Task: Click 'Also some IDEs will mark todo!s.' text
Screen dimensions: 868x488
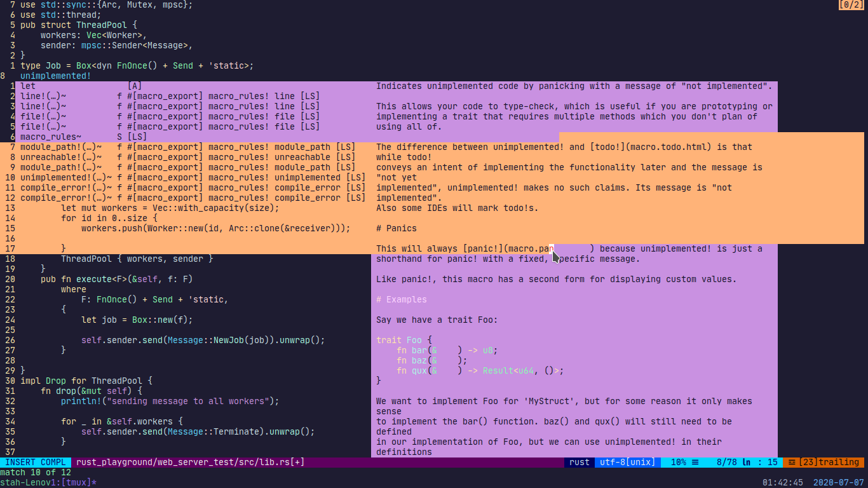Action: click(x=458, y=208)
